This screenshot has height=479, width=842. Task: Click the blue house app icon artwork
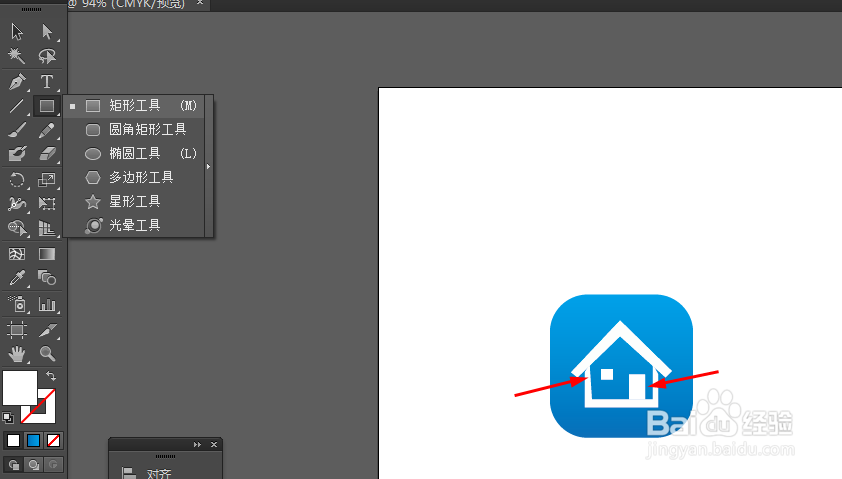tap(621, 366)
